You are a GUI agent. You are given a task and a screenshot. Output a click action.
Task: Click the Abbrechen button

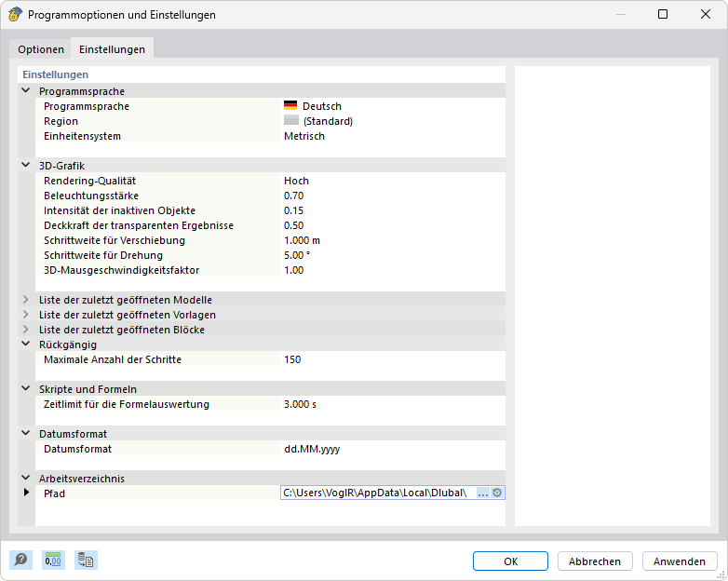tap(595, 561)
